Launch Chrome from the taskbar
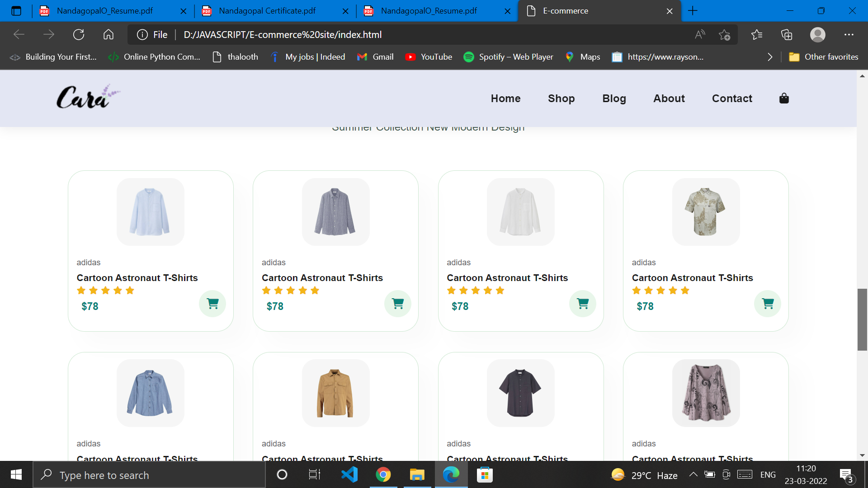Viewport: 868px width, 488px height. tap(383, 474)
